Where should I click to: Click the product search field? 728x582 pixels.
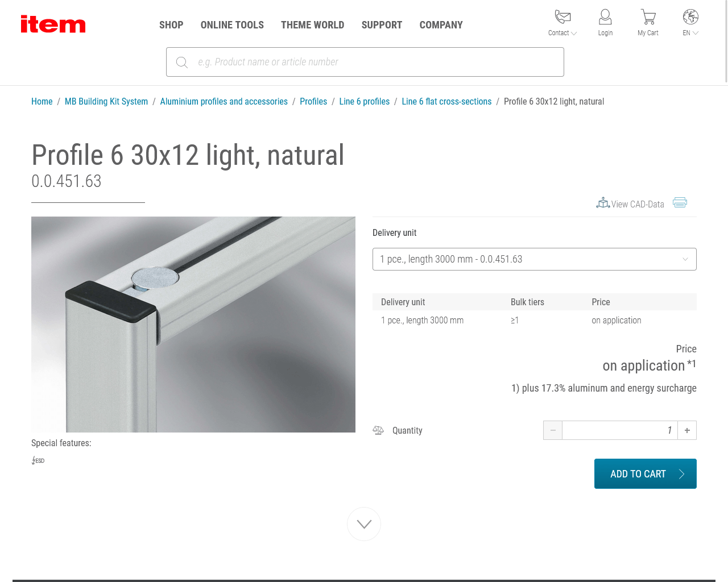[x=365, y=62]
